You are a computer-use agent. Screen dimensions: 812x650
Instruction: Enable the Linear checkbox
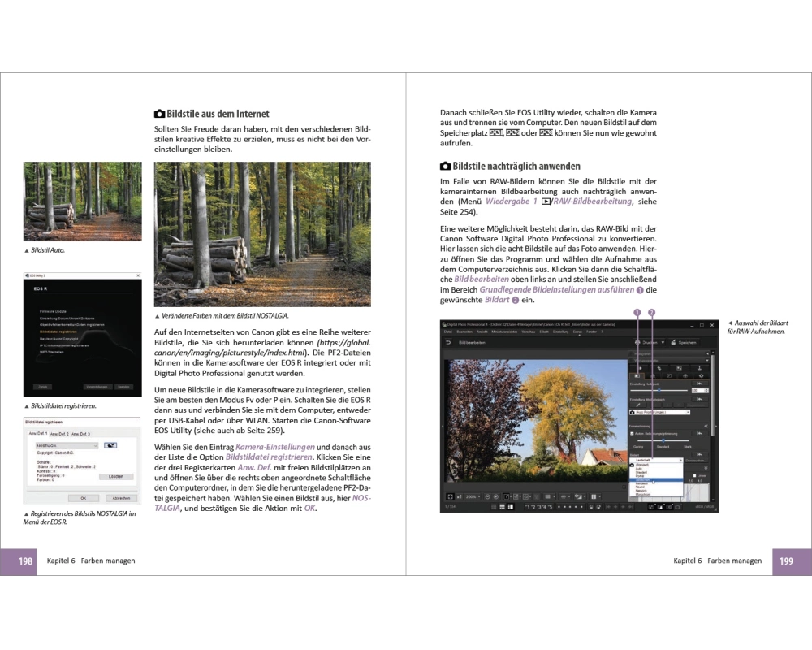tap(694, 475)
